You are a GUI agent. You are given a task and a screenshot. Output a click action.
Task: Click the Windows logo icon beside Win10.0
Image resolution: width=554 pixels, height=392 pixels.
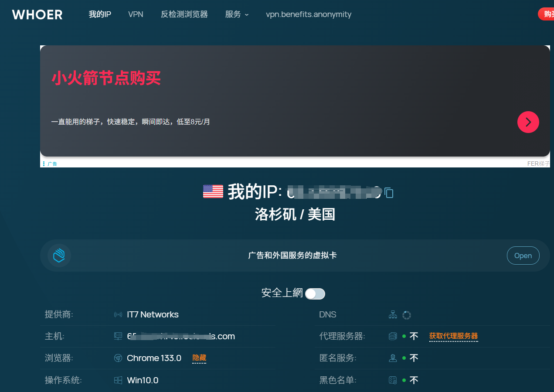coord(118,380)
